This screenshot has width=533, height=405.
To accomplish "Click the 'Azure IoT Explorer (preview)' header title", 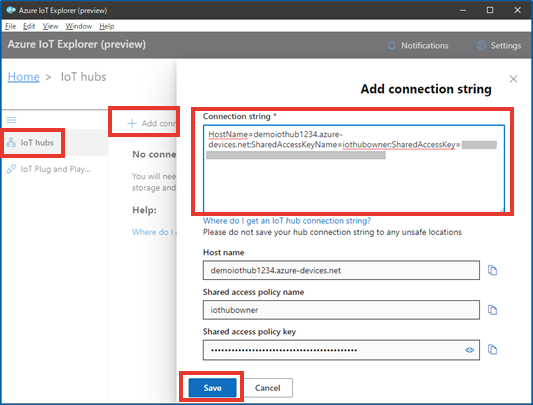I will pyautogui.click(x=76, y=44).
